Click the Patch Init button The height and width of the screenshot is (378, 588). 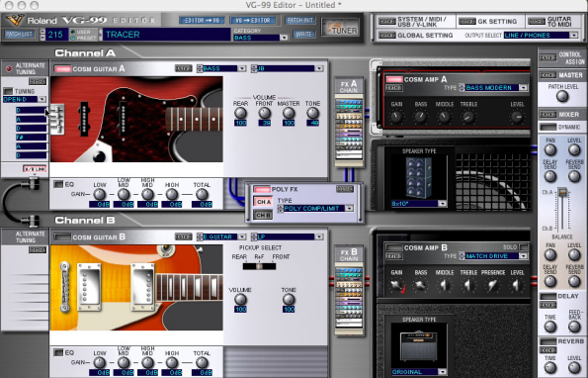(300, 20)
